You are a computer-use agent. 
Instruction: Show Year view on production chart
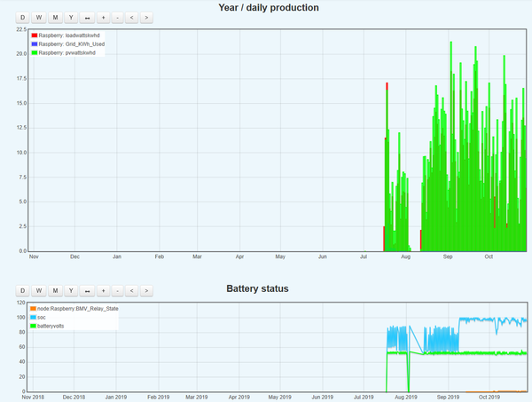click(71, 17)
